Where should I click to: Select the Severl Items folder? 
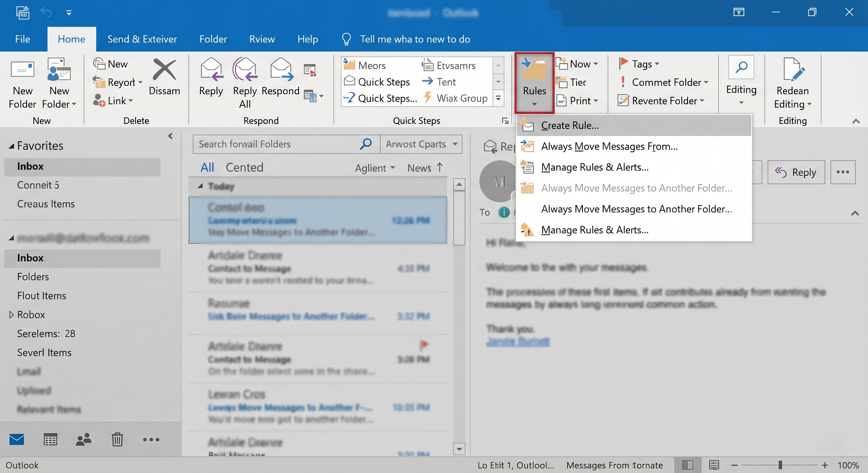[x=82, y=353]
